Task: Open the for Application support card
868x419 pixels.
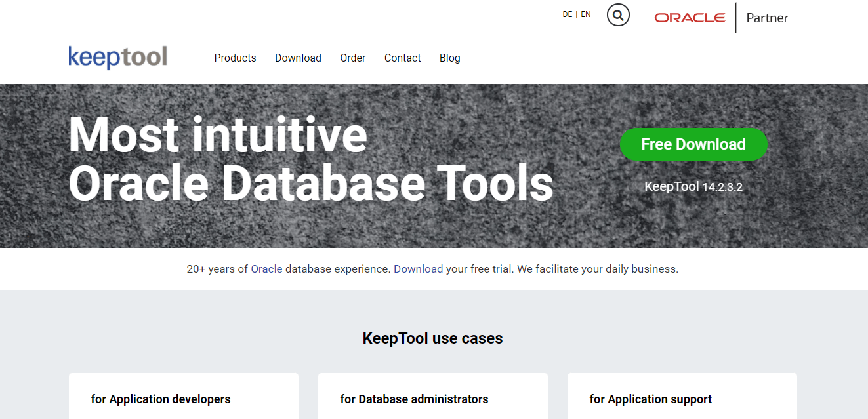Action: point(682,396)
